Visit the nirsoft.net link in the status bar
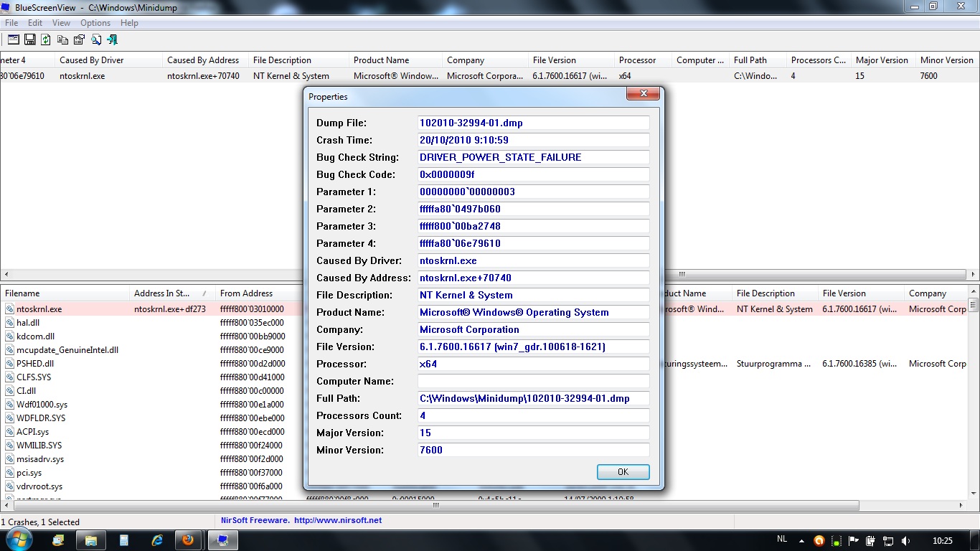 [x=338, y=520]
